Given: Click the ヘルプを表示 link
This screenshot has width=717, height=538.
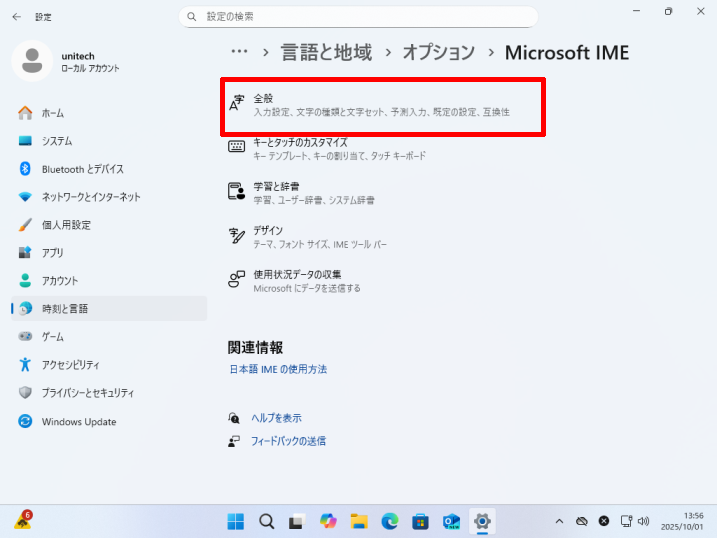Looking at the screenshot, I should pos(277,418).
